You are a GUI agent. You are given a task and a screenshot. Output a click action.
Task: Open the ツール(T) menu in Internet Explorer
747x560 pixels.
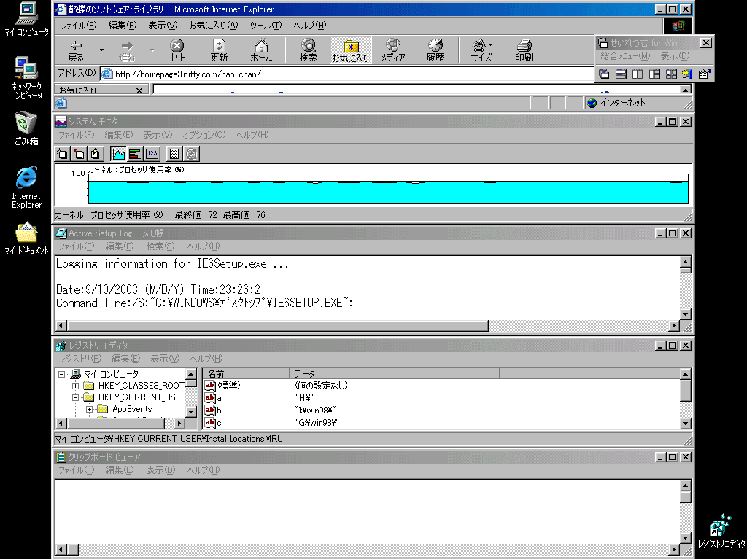pos(266,26)
